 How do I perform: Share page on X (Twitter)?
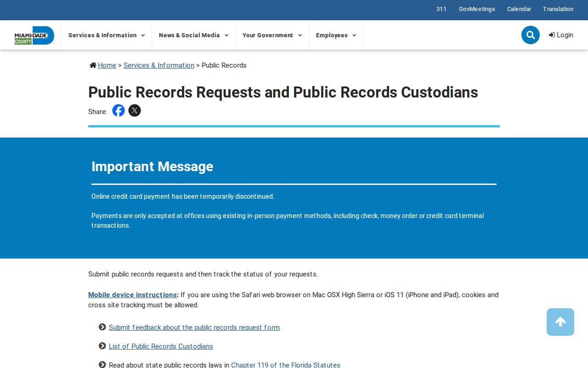click(x=135, y=110)
